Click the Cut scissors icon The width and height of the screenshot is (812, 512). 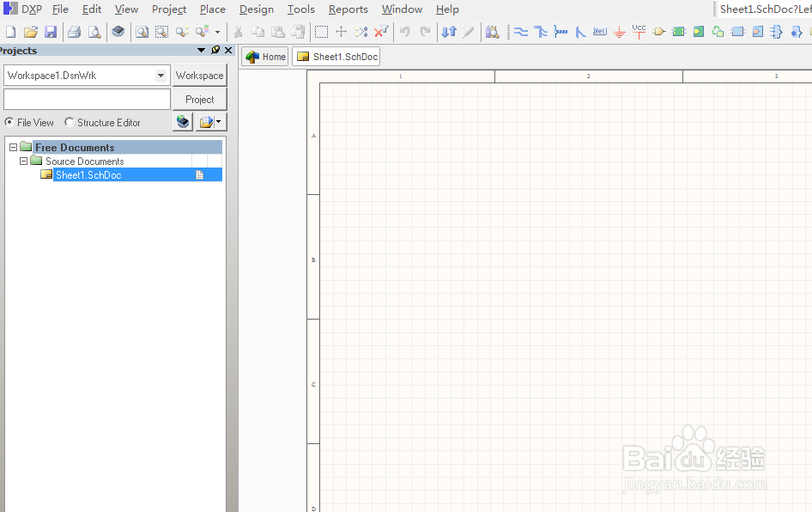point(239,32)
